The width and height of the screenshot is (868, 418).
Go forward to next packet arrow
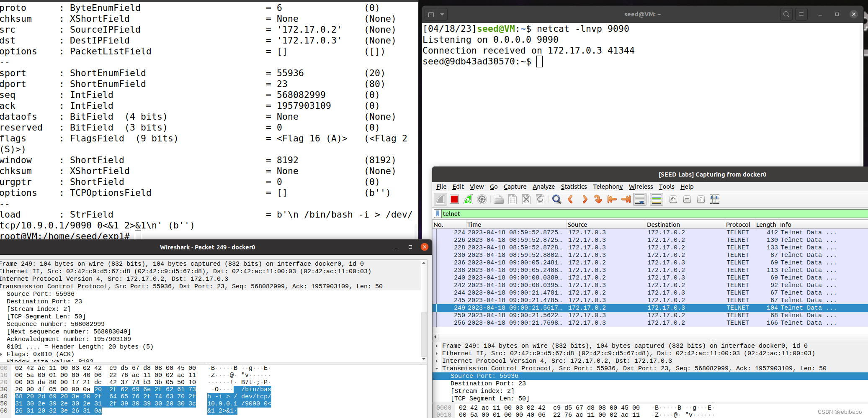click(x=585, y=200)
